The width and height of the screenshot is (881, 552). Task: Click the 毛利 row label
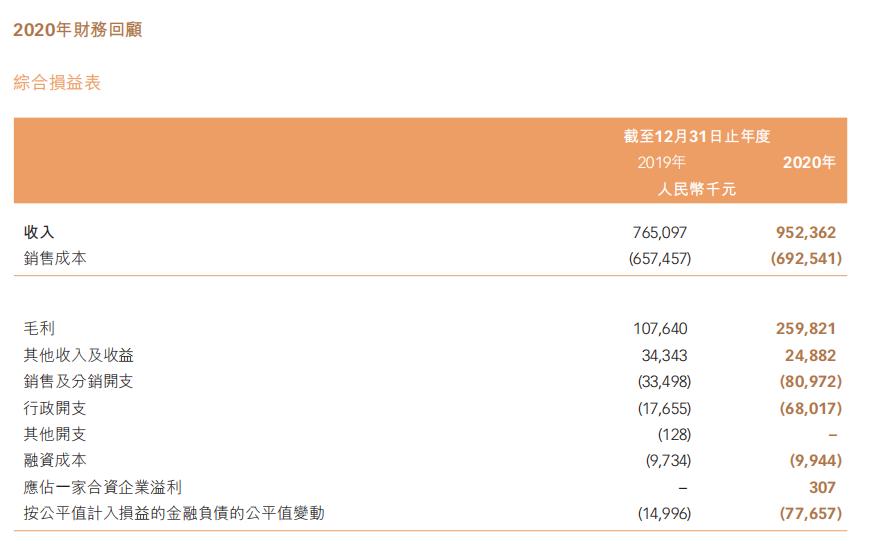tap(39, 328)
